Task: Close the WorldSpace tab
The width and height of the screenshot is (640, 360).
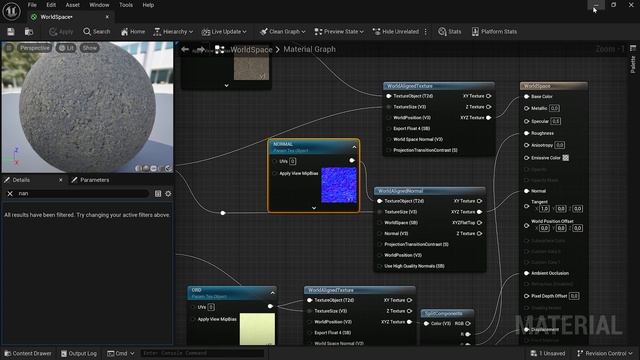Action: pos(107,17)
